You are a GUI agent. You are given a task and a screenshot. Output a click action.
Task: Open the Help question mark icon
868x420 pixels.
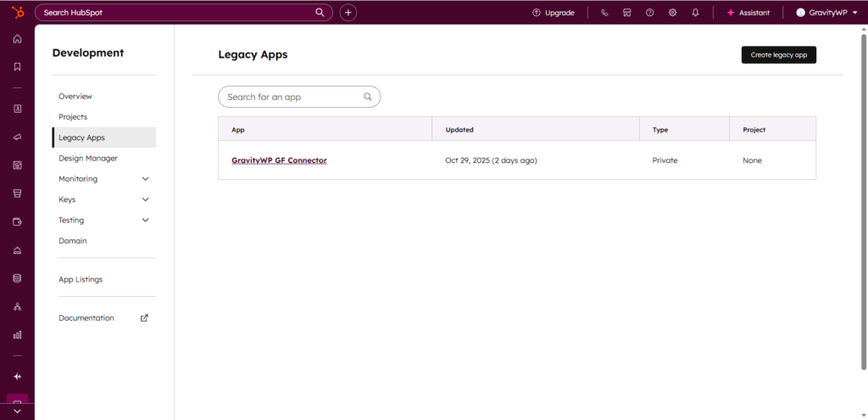point(650,13)
